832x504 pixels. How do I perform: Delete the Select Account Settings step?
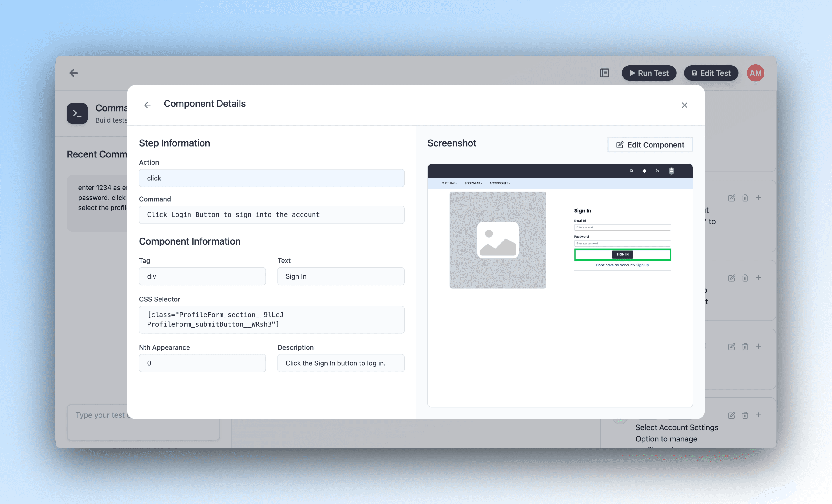745,415
